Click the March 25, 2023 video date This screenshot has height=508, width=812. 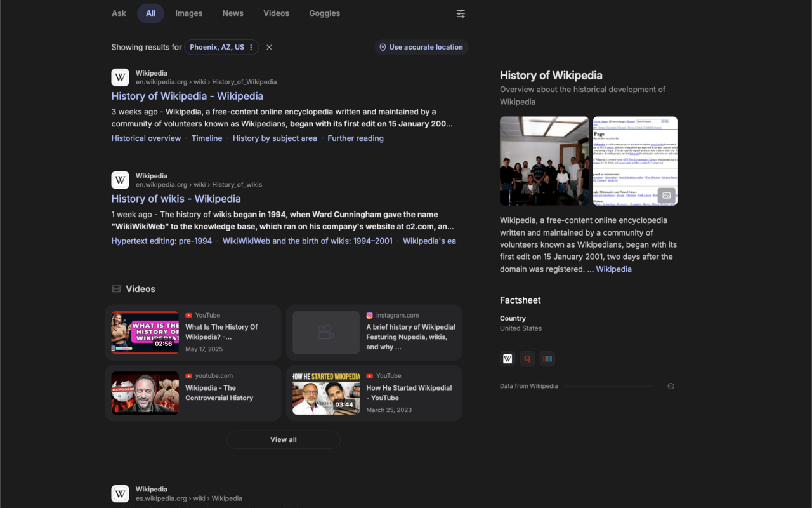(x=389, y=410)
